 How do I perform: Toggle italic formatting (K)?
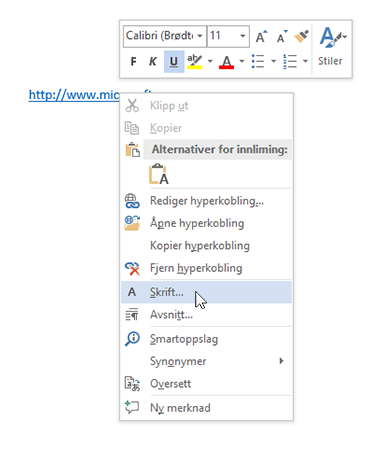coord(153,62)
